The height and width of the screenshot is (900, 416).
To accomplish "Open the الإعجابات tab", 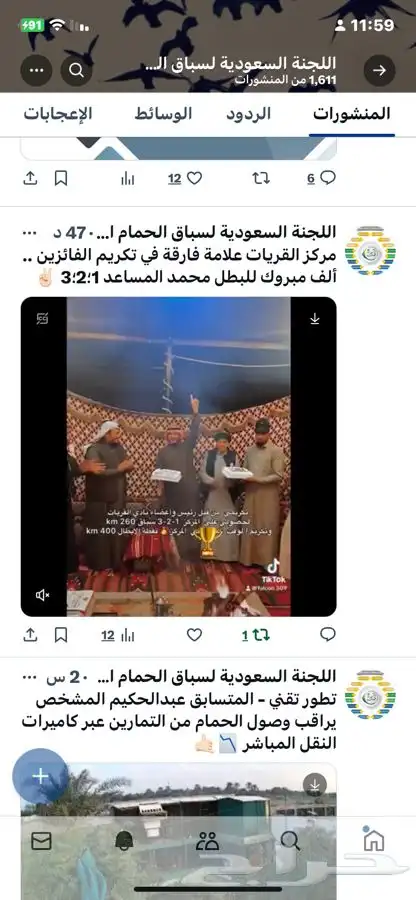I will coord(58,114).
